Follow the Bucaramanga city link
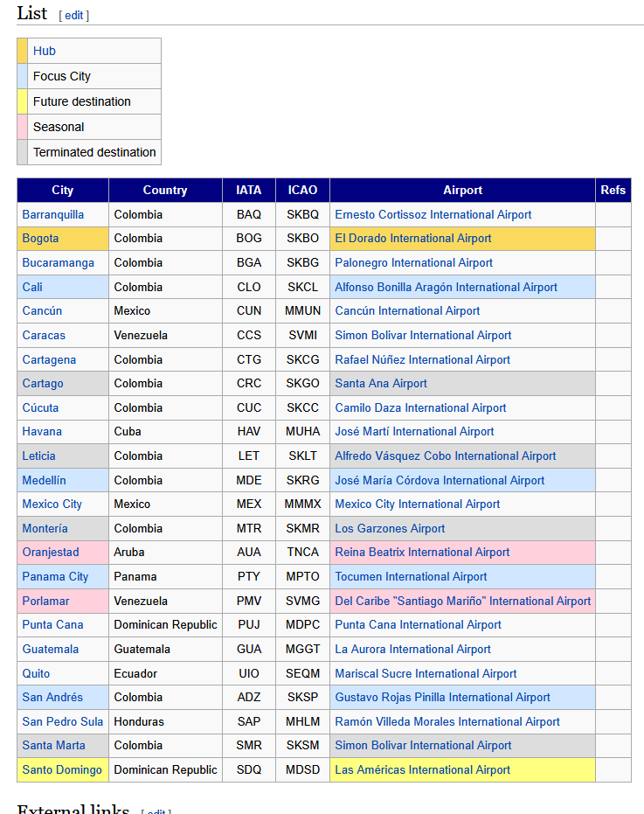This screenshot has width=644, height=814. tap(58, 262)
